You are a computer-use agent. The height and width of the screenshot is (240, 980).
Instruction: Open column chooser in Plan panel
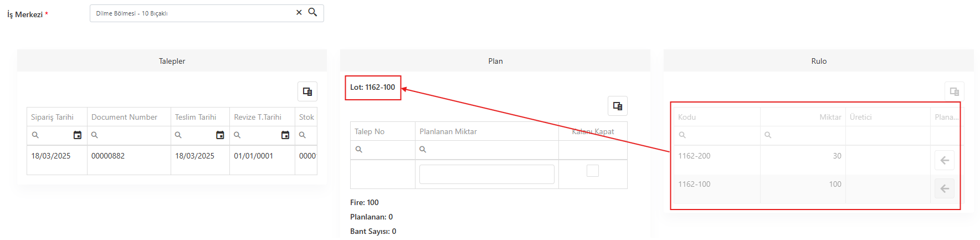pyautogui.click(x=618, y=106)
